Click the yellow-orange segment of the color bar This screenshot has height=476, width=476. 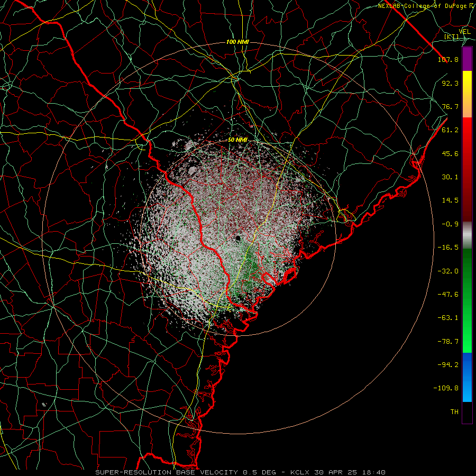[x=467, y=94]
